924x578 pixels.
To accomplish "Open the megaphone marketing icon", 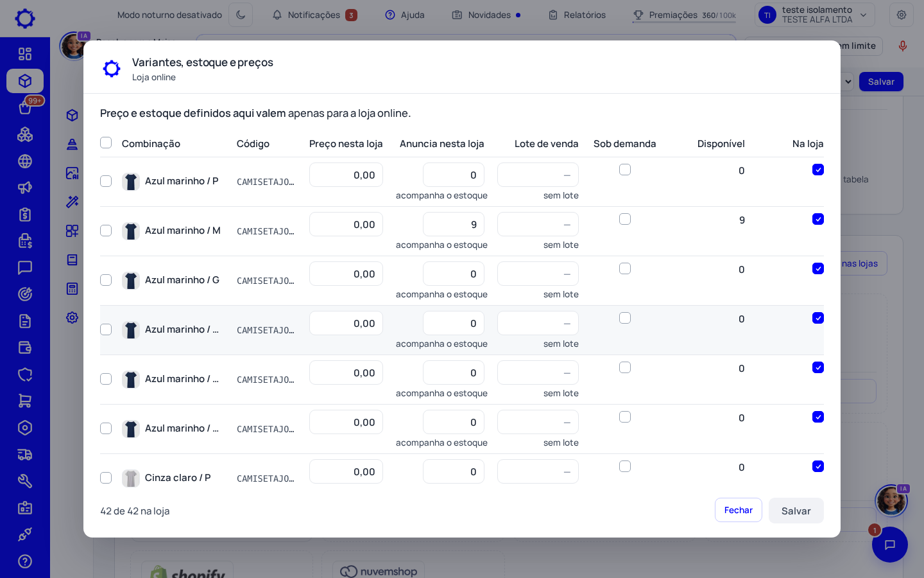I will click(25, 188).
